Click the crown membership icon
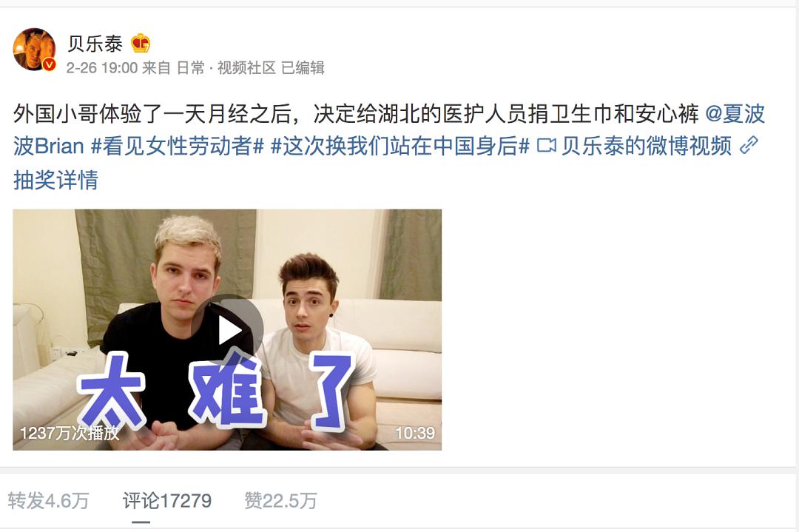Screen dimensions: 799x532 (x=141, y=44)
